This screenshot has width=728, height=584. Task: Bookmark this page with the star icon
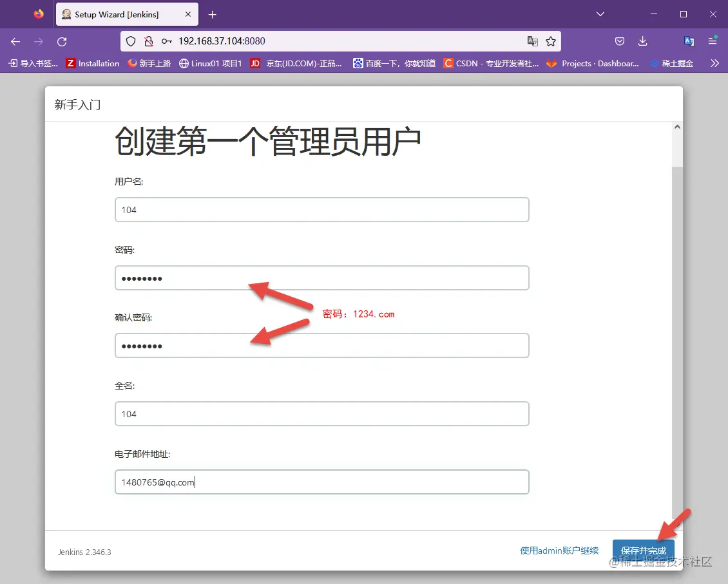coord(551,41)
